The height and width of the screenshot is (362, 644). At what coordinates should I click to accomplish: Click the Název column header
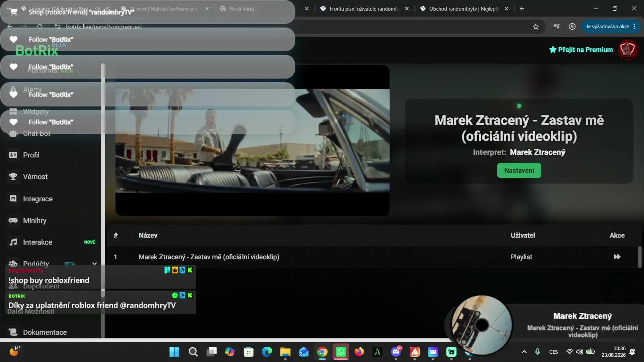point(148,235)
